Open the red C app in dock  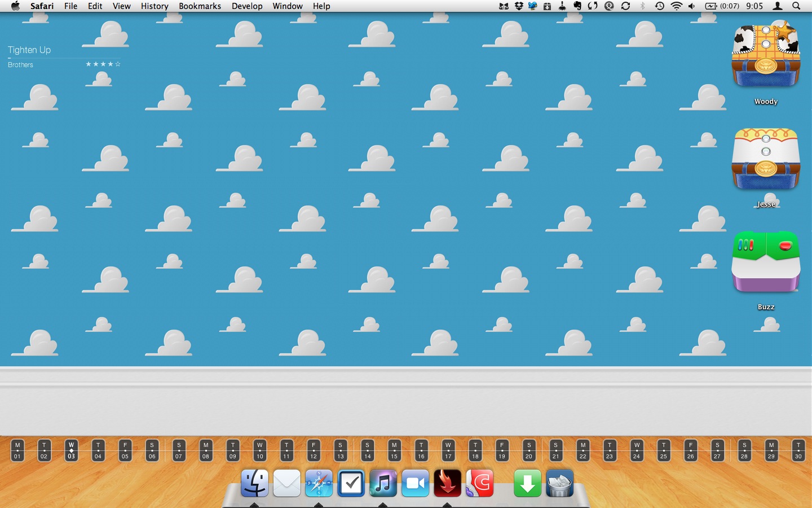coord(480,484)
